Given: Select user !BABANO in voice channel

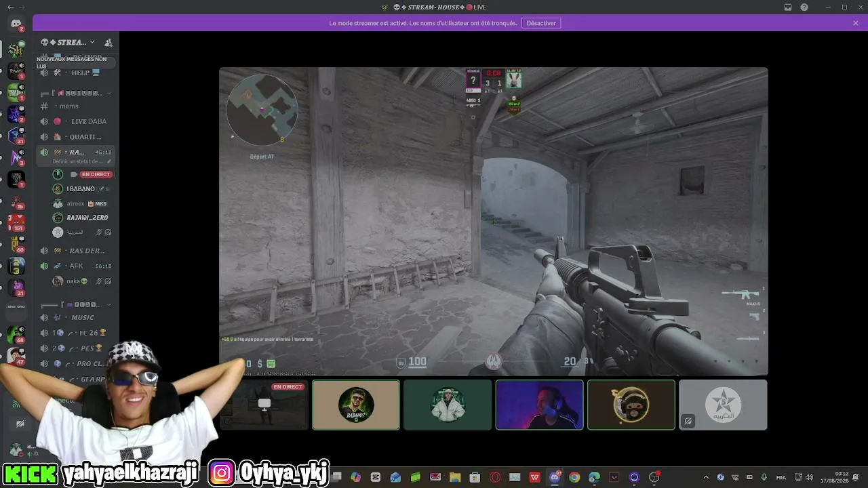Looking at the screenshot, I should click(83, 188).
